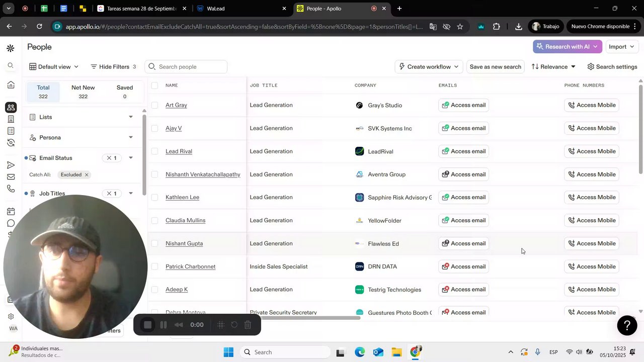
Task: Open Chrome downloads icon
Action: tap(518, 27)
